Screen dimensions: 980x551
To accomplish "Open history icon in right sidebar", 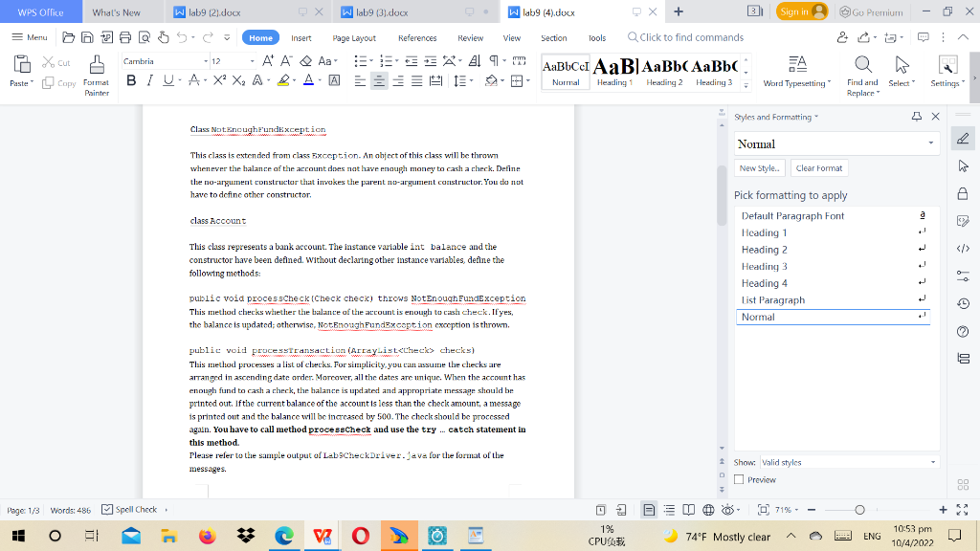I will [x=963, y=303].
